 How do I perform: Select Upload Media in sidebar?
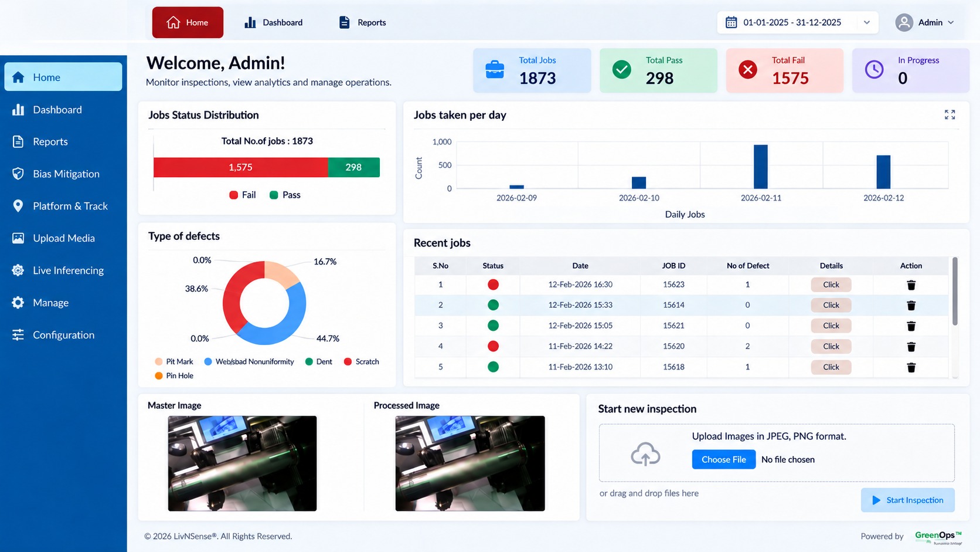pos(63,238)
